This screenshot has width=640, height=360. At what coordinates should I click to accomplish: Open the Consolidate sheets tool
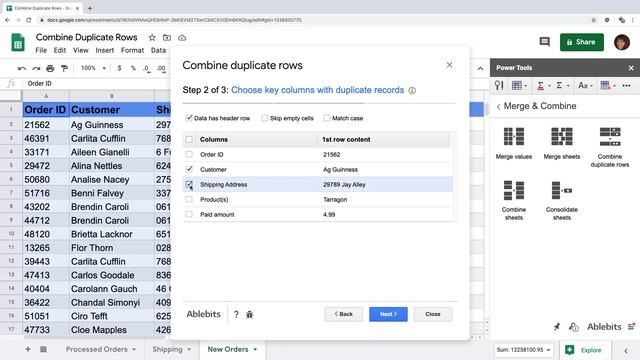(562, 200)
